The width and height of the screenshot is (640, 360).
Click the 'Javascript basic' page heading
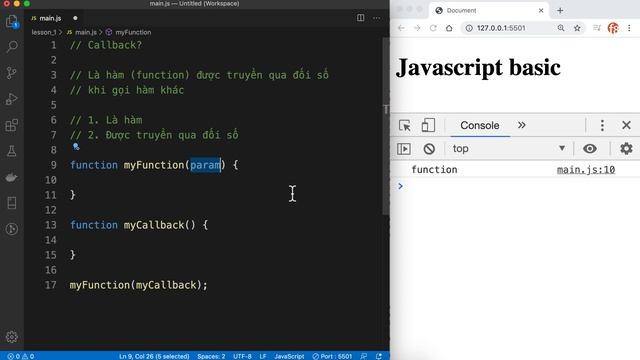[x=478, y=67]
